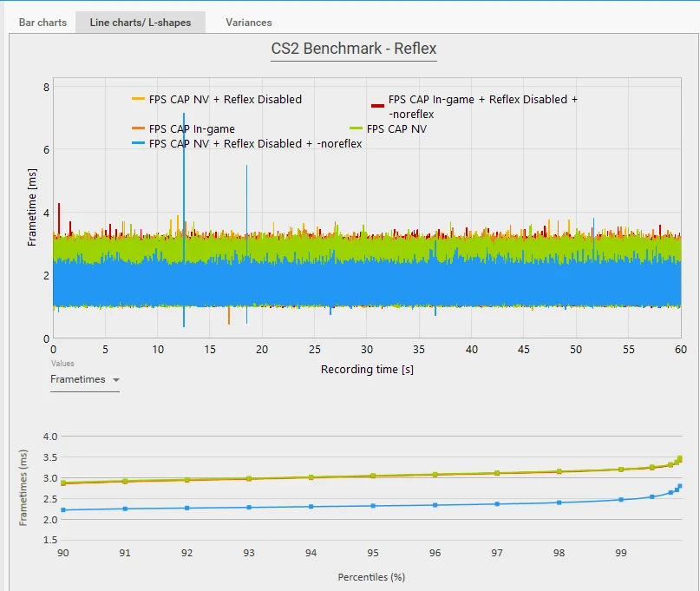Click the green swatch for FPS CAP NV

pos(356,128)
